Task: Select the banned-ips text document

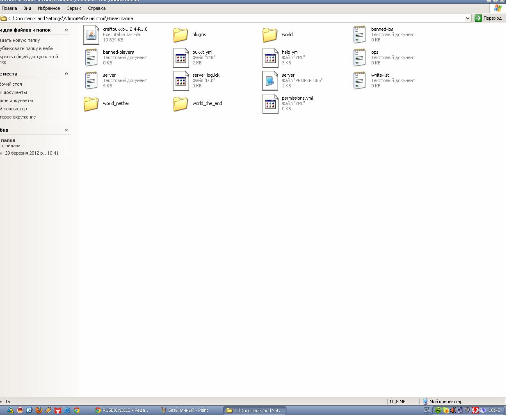Action: [383, 34]
